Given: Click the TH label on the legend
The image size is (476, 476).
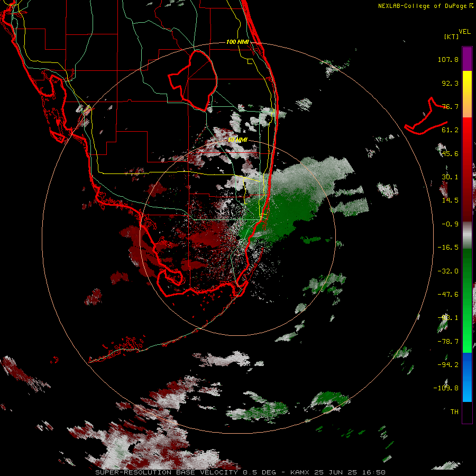Looking at the screenshot, I should pyautogui.click(x=454, y=412).
